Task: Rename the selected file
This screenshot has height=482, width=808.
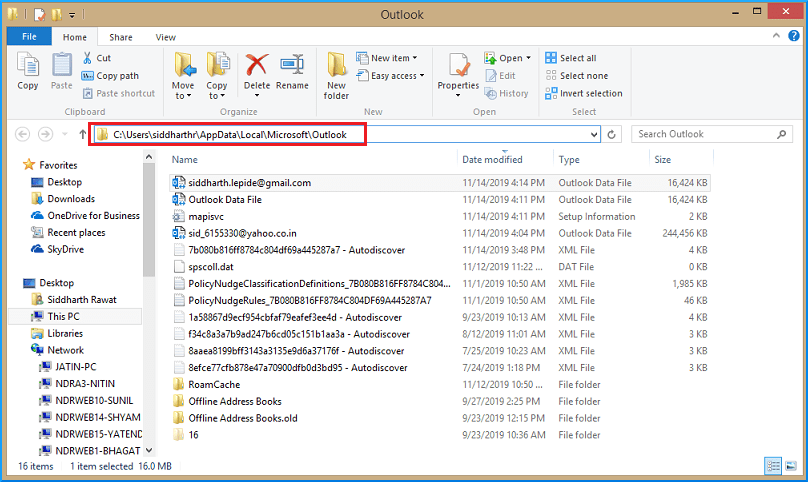Action: 292,71
